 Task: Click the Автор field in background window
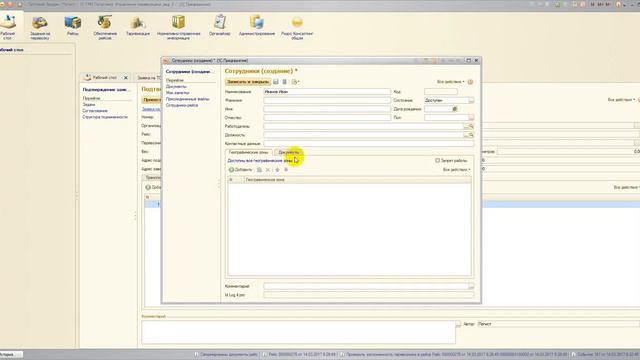pos(558,324)
